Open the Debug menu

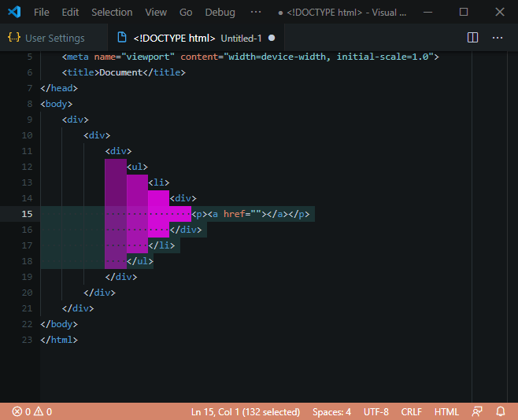click(x=220, y=13)
